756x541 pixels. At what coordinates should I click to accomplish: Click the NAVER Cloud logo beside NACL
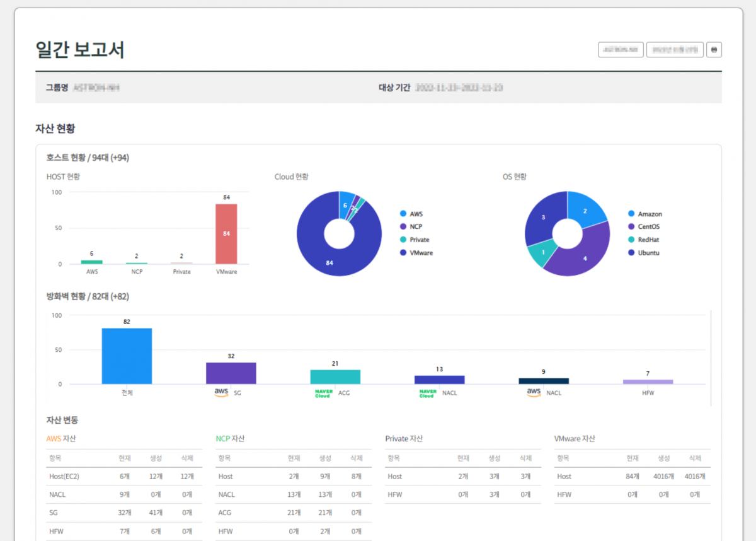428,393
